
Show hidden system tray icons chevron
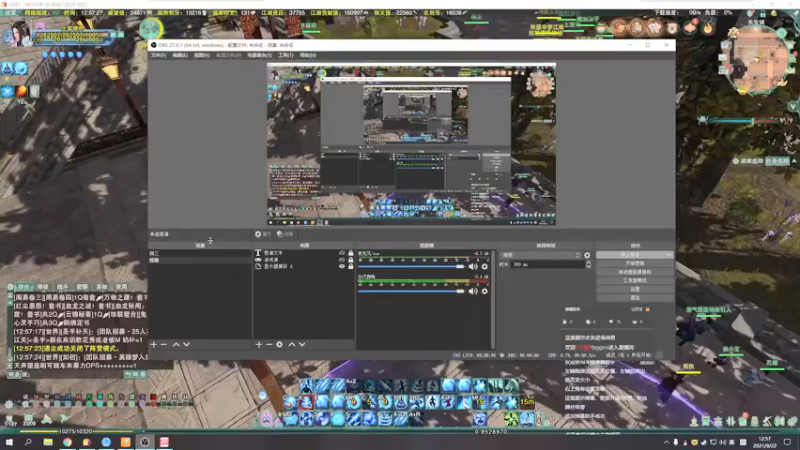[x=666, y=442]
